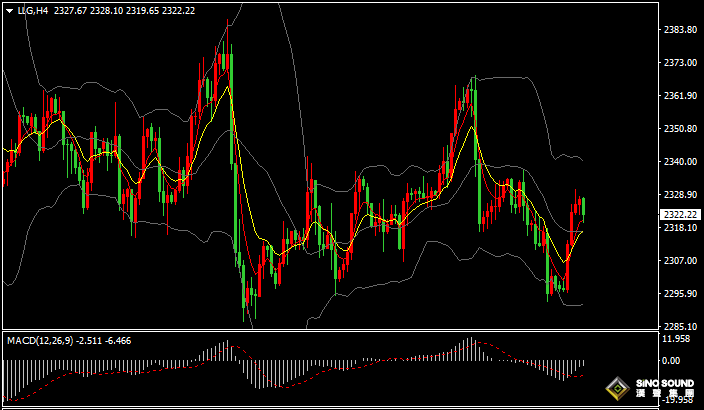This screenshot has width=704, height=410.
Task: Click the MACD 0.00 level label
Action: click(x=671, y=360)
